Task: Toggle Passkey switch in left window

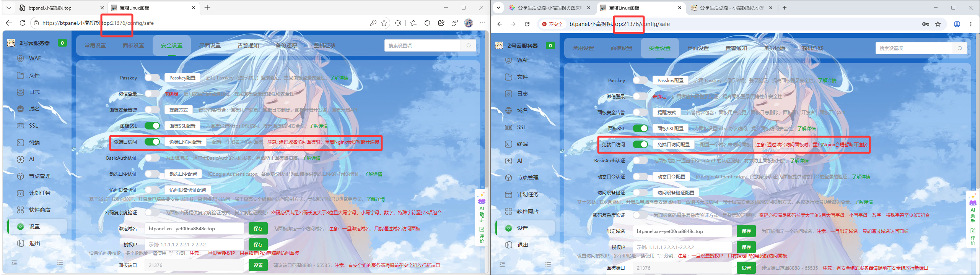Action: [152, 78]
